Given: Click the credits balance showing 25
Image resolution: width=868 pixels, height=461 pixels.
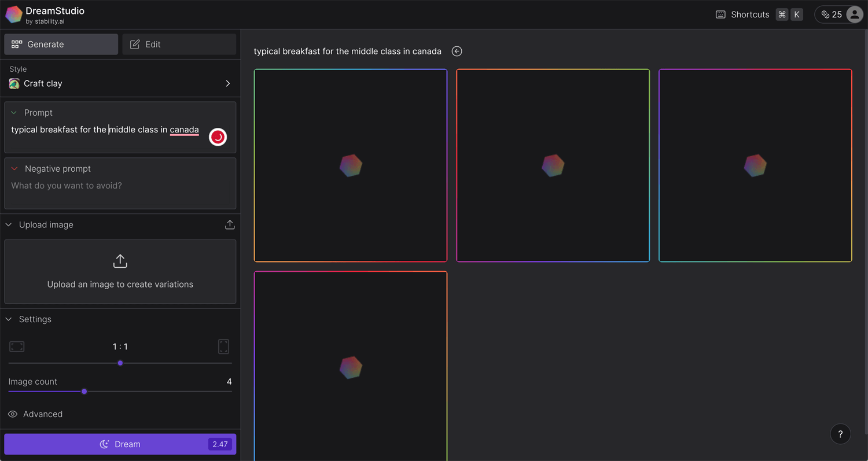Looking at the screenshot, I should (x=832, y=14).
